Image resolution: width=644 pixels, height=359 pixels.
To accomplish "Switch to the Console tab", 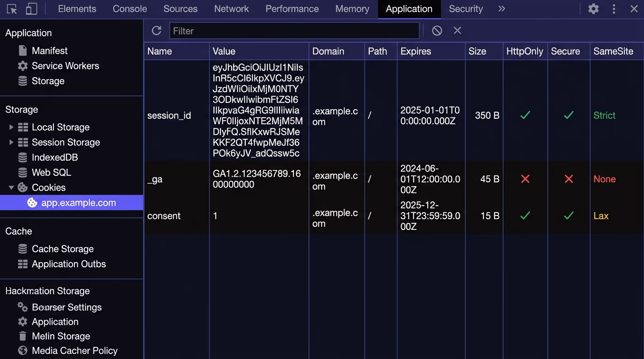I will pyautogui.click(x=130, y=9).
